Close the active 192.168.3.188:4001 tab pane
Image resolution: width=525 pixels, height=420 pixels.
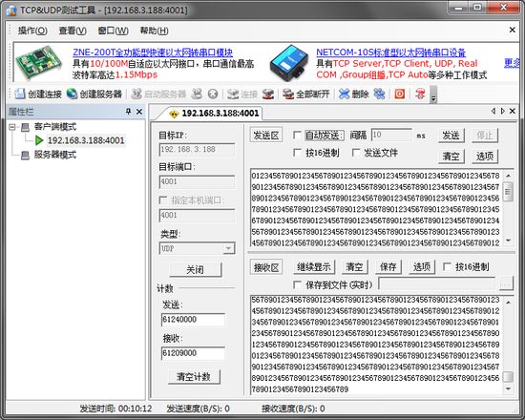click(x=513, y=111)
